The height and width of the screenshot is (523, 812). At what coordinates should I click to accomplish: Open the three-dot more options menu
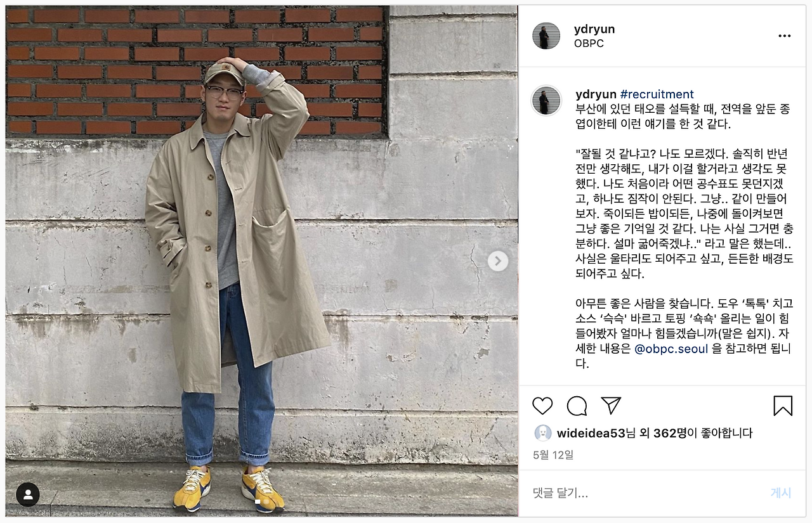click(785, 36)
